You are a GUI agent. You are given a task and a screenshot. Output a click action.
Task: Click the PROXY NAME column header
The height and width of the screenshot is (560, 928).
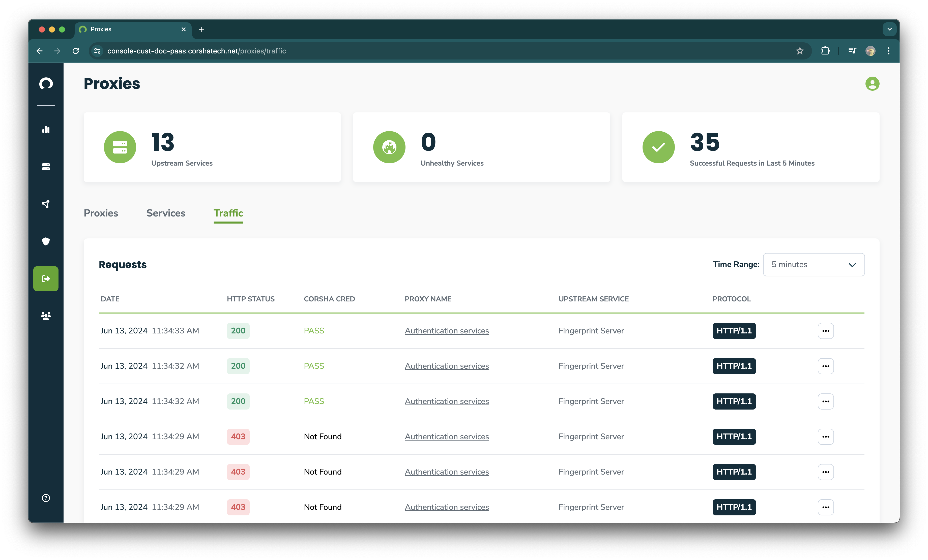(x=428, y=299)
